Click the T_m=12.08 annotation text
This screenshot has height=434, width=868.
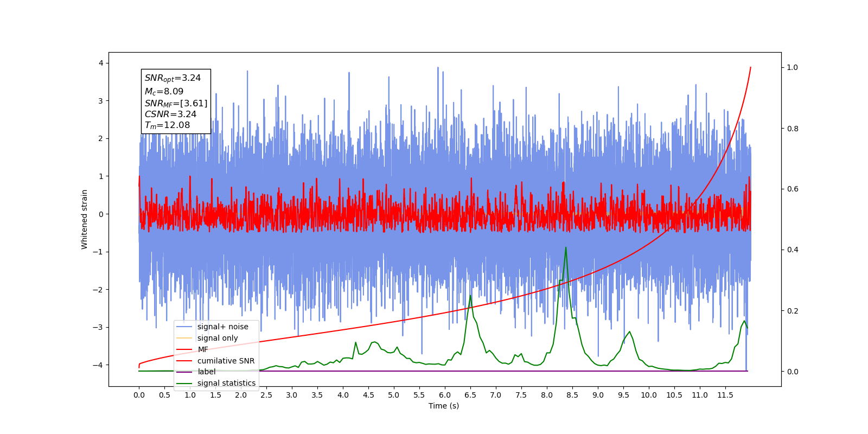167,125
